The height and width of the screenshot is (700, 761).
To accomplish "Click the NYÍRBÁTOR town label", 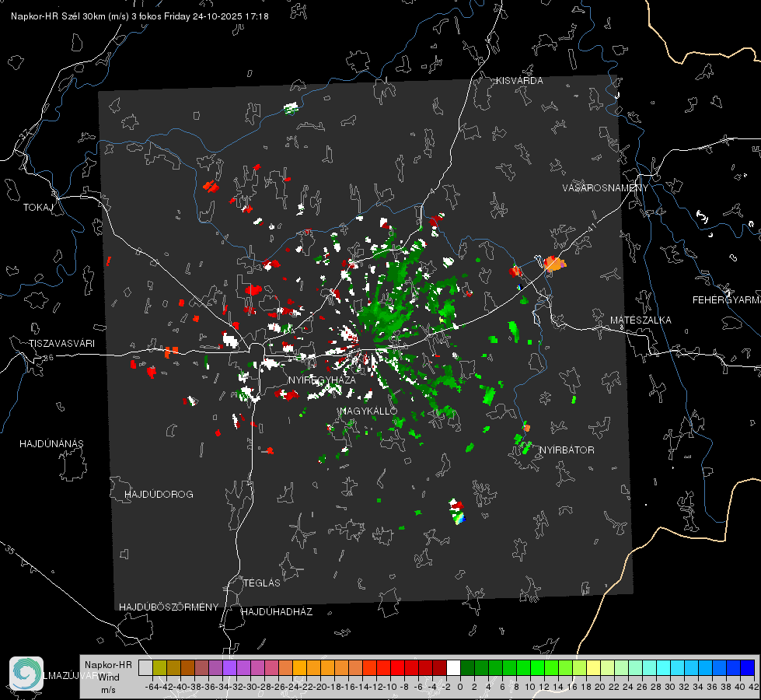I will pos(567,450).
